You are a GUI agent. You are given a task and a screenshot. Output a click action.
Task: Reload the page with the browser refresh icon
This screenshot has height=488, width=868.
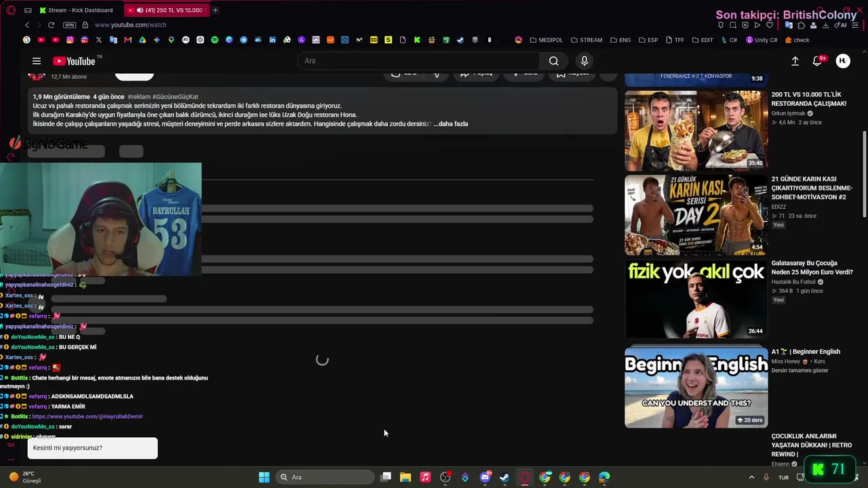click(51, 25)
